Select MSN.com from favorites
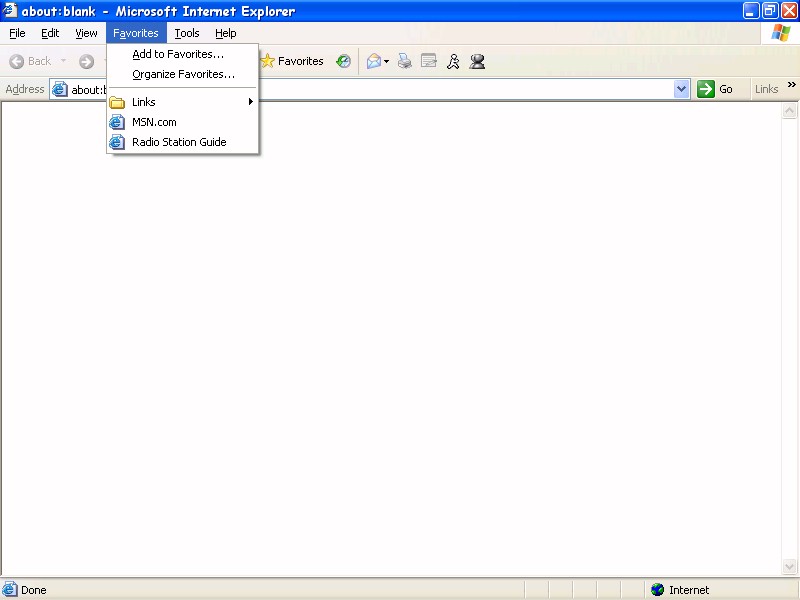Image resolution: width=800 pixels, height=600 pixels. point(183,122)
